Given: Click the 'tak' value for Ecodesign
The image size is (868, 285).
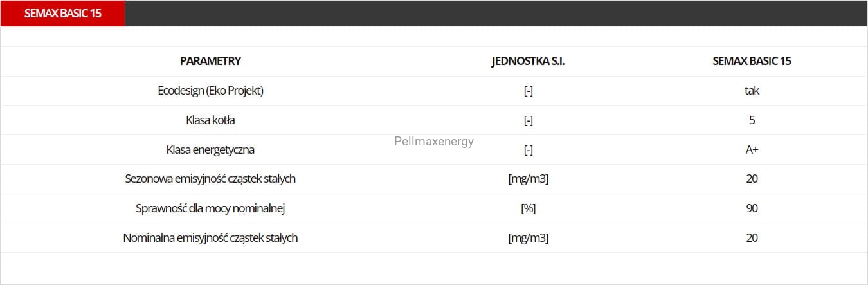Looking at the screenshot, I should pyautogui.click(x=752, y=91).
